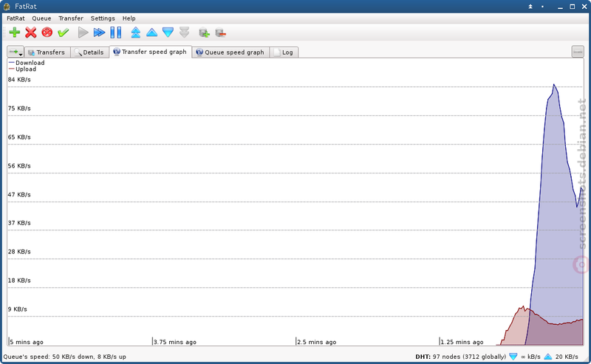
Task: Click the 47 KB/s axis label
Action: [19, 194]
